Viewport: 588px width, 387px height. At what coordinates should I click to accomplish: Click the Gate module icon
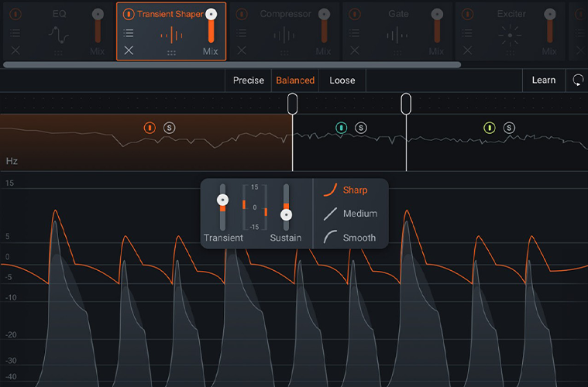[x=397, y=36]
